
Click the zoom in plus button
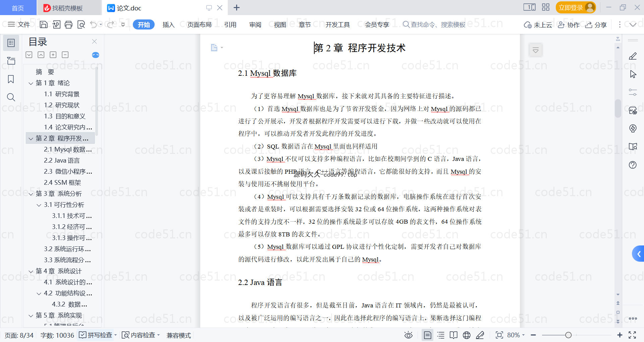pyautogui.click(x=620, y=335)
